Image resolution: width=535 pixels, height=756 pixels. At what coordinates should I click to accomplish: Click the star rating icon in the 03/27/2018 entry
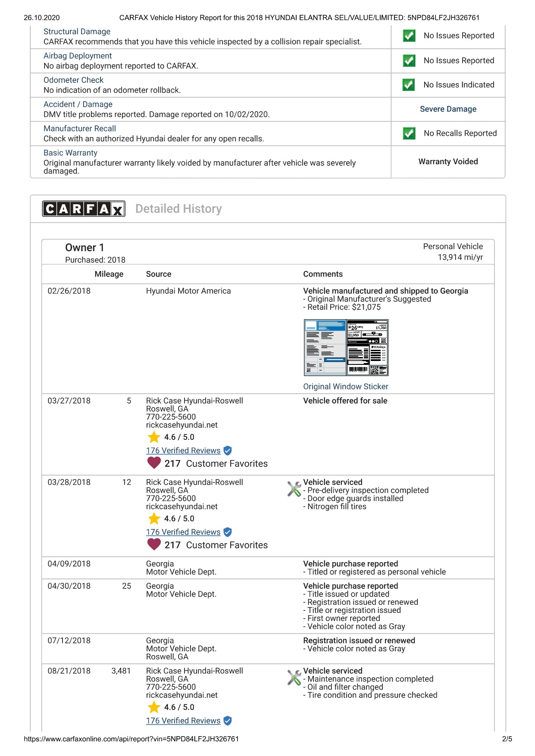coord(154,437)
